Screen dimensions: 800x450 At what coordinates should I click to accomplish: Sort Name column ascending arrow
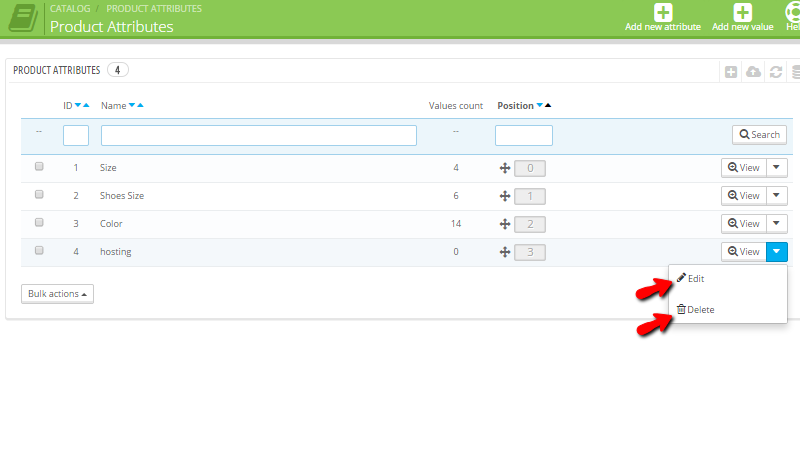[140, 105]
